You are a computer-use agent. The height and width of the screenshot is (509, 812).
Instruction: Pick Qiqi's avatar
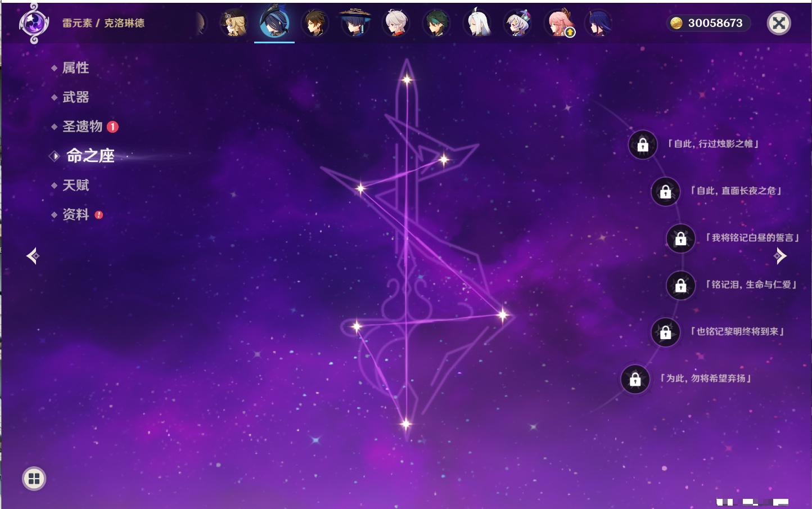[x=517, y=23]
